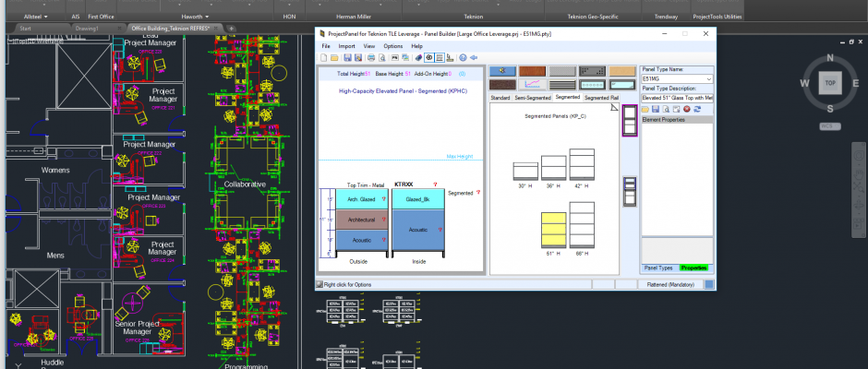868x369 pixels.
Task: Click the save icon under Panel Type Description
Action: 656,109
